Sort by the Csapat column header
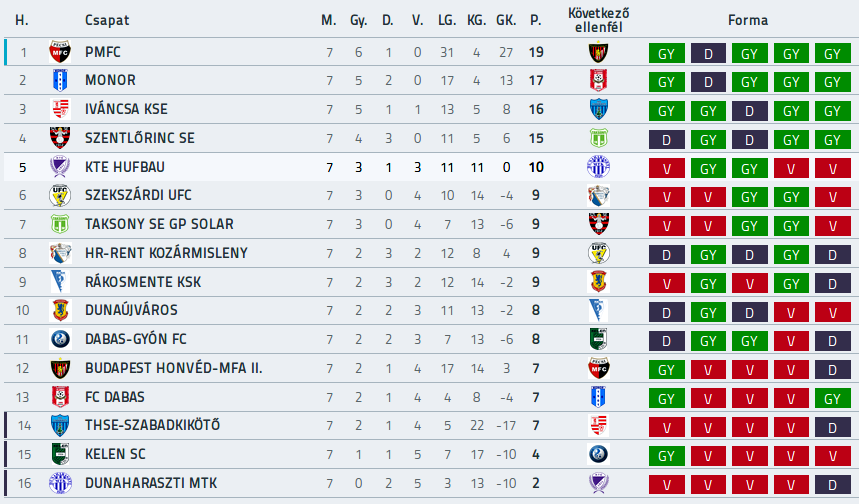This screenshot has height=504, width=859. (x=107, y=20)
